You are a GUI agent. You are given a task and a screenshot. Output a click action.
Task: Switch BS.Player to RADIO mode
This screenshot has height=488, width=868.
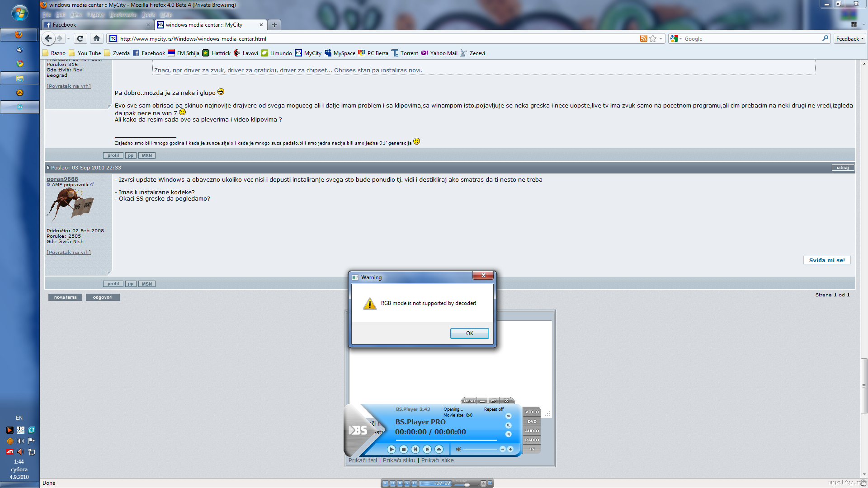532,440
